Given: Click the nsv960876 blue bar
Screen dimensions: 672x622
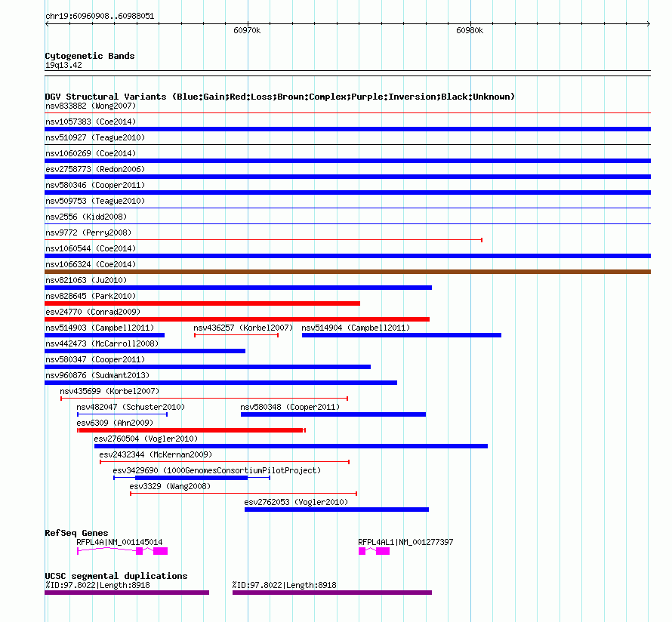Looking at the screenshot, I should pos(220,383).
